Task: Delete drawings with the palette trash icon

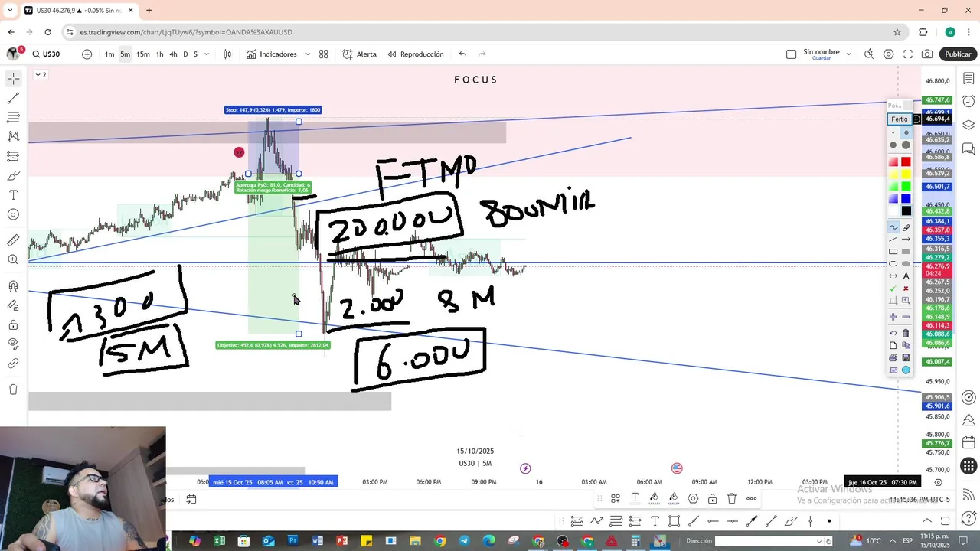Action: click(x=906, y=333)
